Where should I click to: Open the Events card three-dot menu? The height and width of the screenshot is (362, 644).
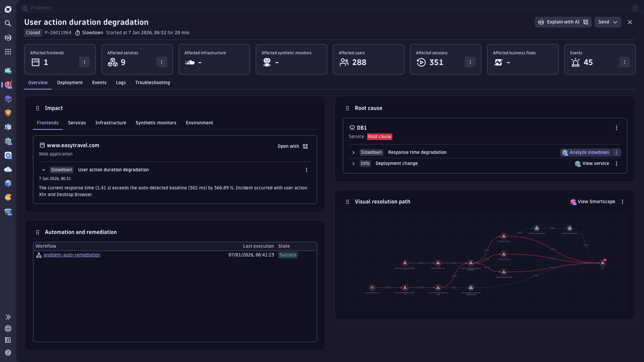[624, 62]
